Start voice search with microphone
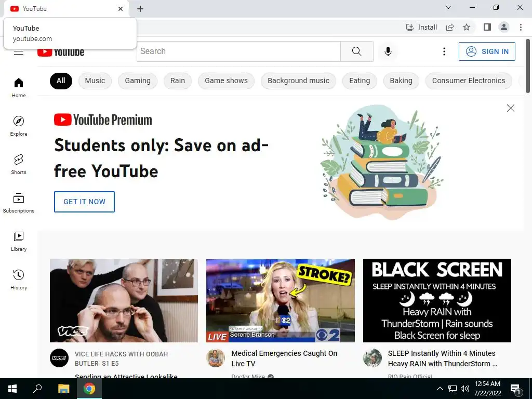 388,51
